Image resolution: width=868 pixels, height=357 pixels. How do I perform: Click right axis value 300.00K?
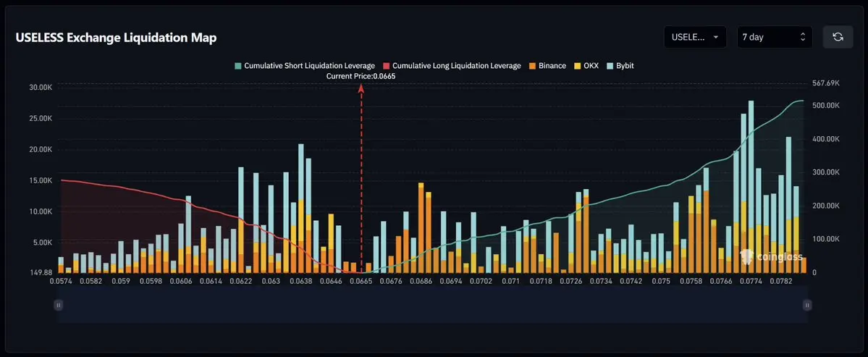coord(826,172)
